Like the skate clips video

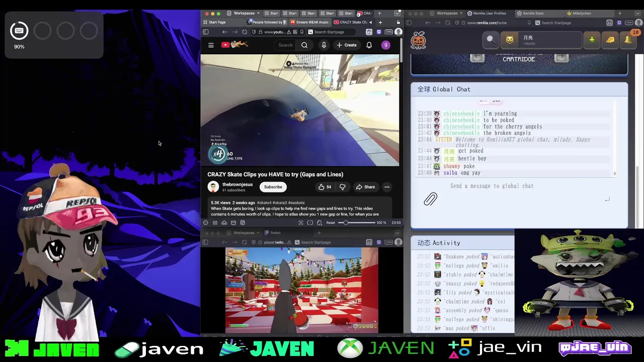point(325,187)
